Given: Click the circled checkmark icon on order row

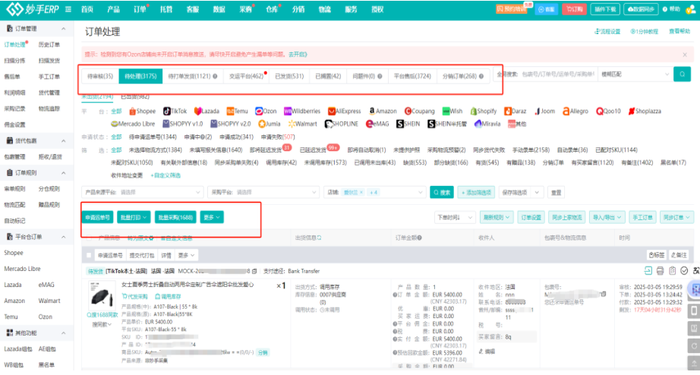Looking at the screenshot, I should pos(684,271).
